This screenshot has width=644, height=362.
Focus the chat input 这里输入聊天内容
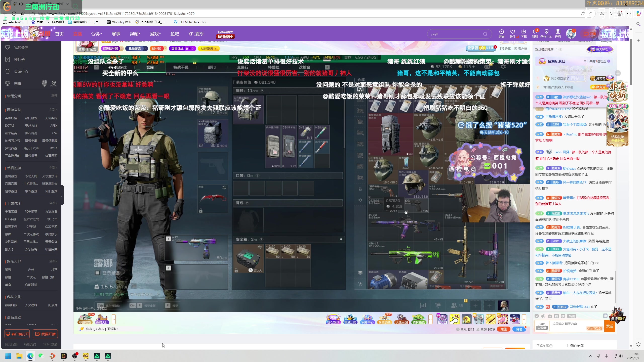577,326
